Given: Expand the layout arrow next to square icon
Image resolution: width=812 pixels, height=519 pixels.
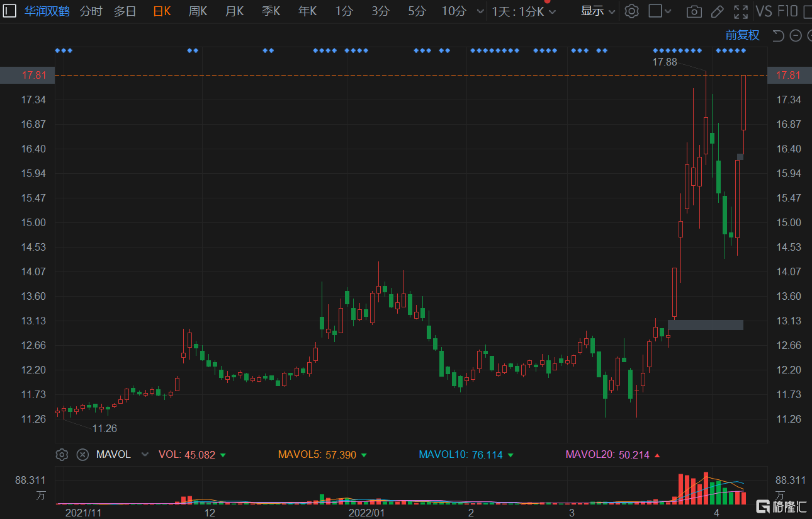Looking at the screenshot, I should [x=668, y=11].
